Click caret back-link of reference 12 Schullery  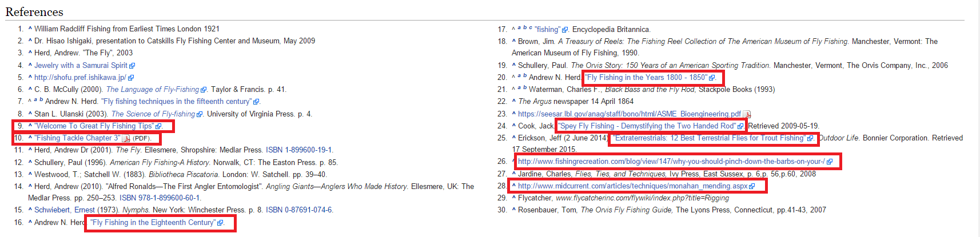[x=30, y=162]
